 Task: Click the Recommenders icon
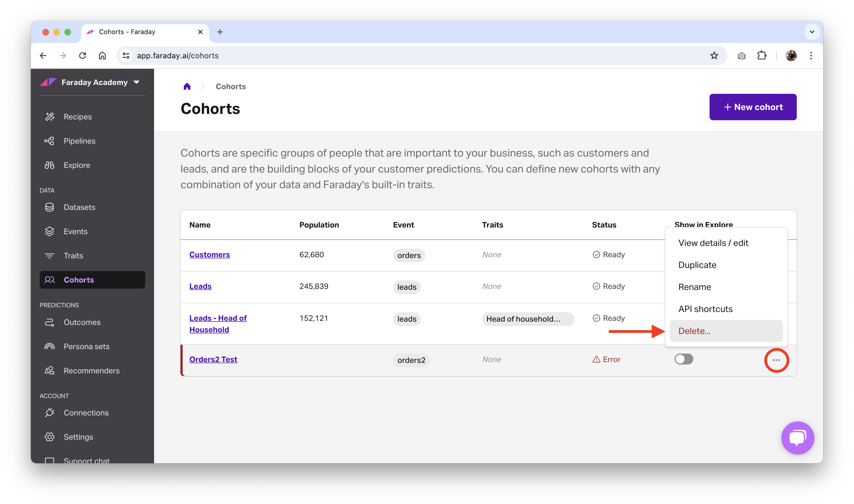pyautogui.click(x=50, y=371)
